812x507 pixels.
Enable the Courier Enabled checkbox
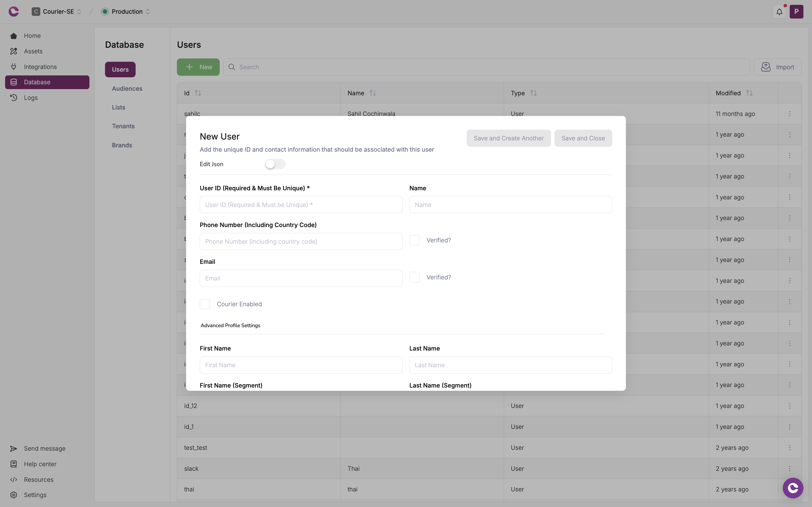coord(205,304)
